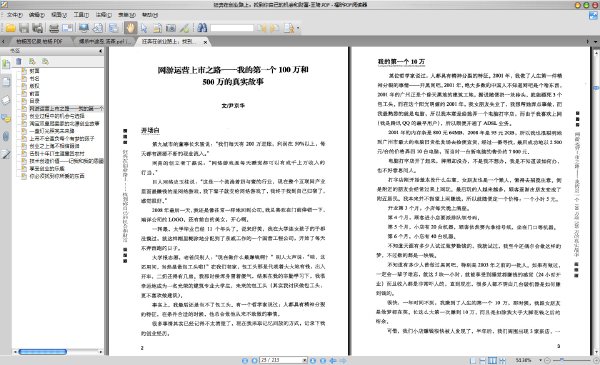Image resolution: width=600 pixels, height=365 pixels.
Task: Go to first page using status bar icon
Action: coord(245,360)
